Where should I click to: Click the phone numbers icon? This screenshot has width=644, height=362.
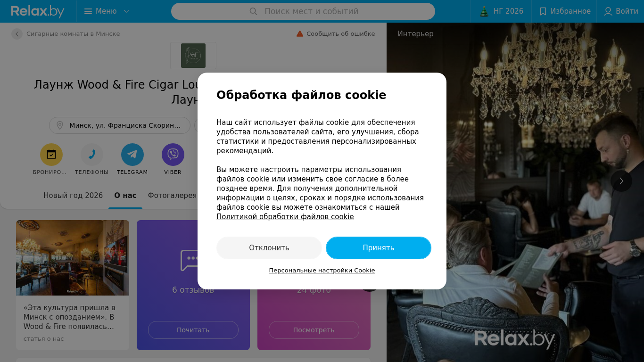(92, 155)
